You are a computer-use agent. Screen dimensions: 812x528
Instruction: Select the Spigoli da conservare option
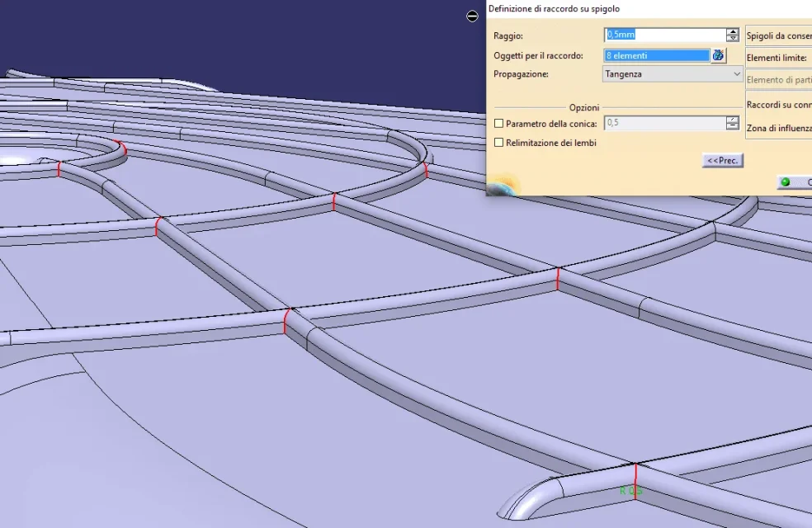(x=778, y=35)
